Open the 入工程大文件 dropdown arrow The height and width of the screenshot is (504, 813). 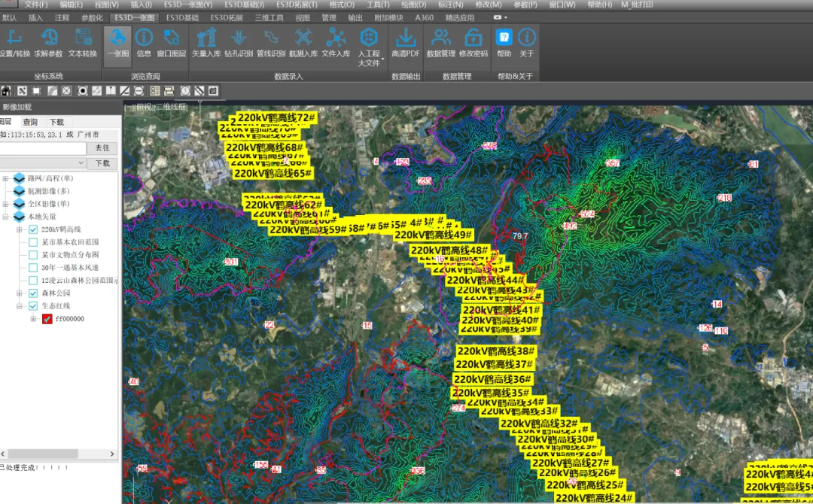382,60
